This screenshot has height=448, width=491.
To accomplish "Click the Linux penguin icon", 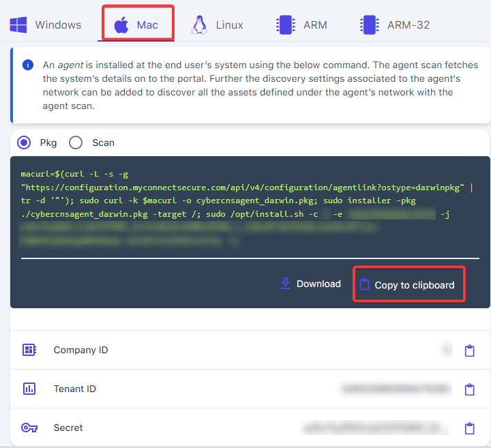I will pyautogui.click(x=199, y=25).
